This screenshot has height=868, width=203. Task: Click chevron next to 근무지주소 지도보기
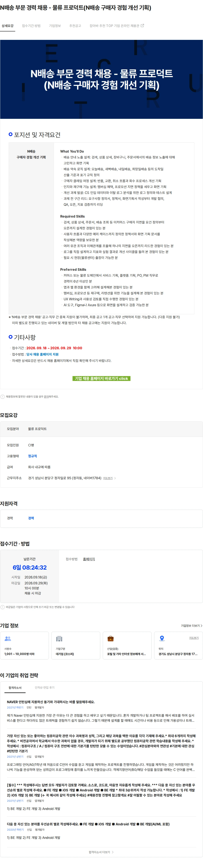click(115, 478)
